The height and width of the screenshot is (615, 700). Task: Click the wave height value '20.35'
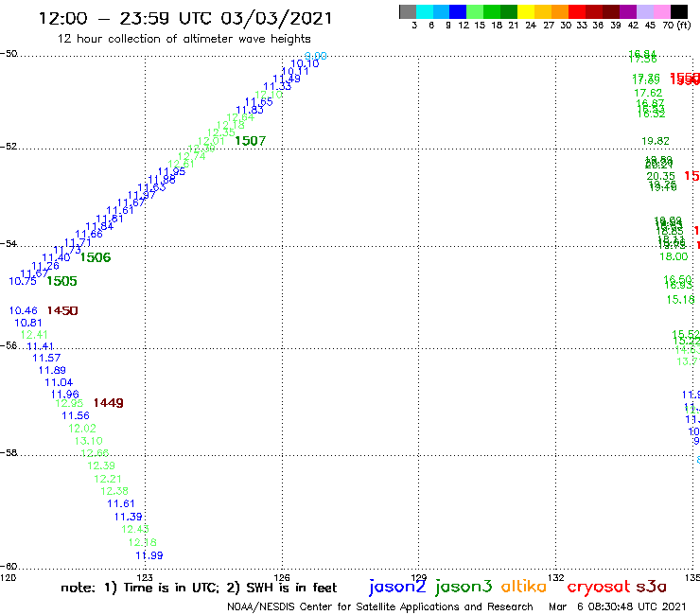coord(660,176)
